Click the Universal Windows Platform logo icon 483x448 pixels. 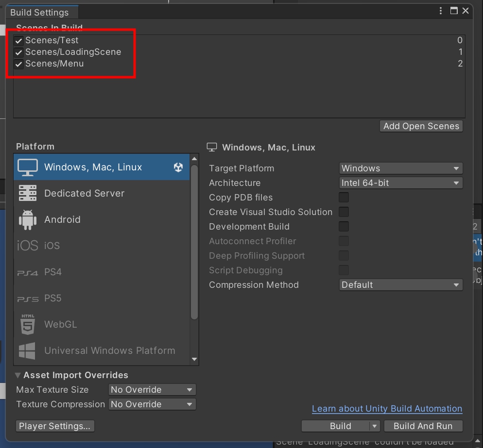(x=27, y=351)
